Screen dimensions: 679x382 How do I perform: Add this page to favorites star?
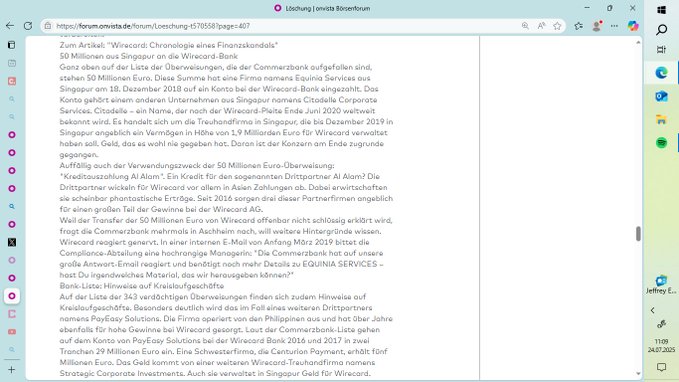[x=557, y=26]
